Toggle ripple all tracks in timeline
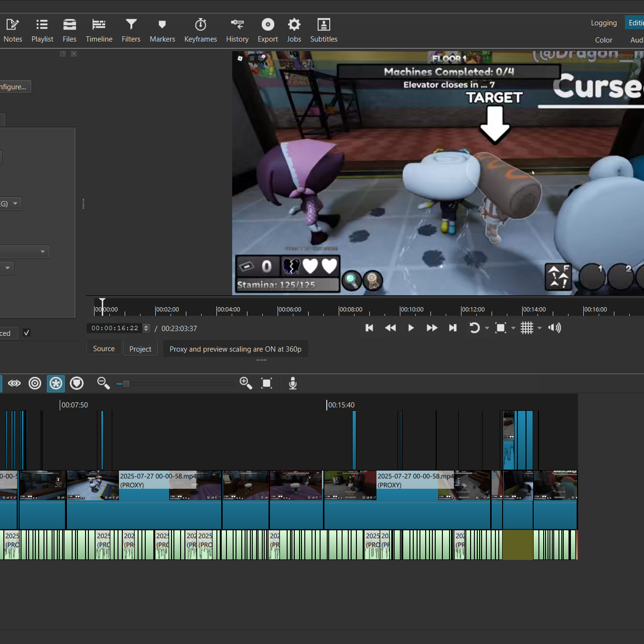Viewport: 644px width, 644px height. pos(56,383)
